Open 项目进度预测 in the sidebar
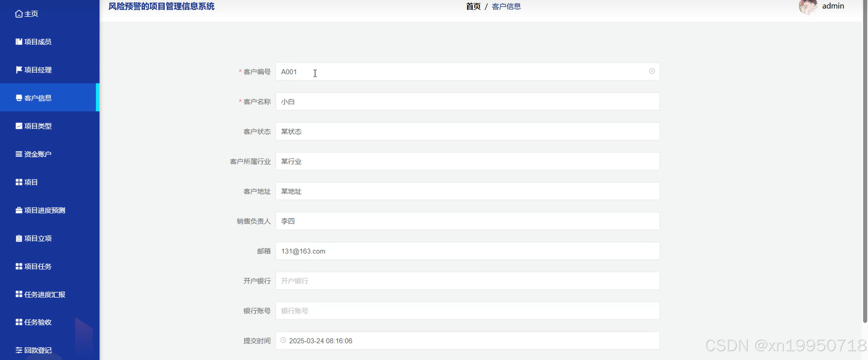 click(x=50, y=210)
